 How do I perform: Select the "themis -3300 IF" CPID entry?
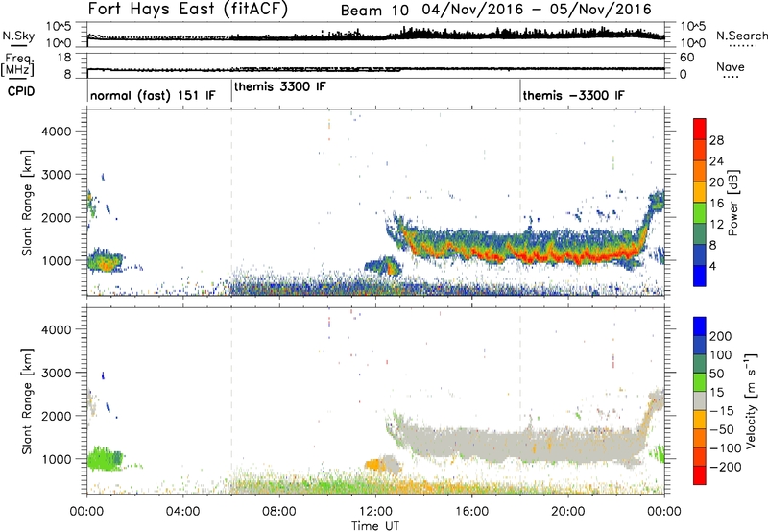pos(573,95)
